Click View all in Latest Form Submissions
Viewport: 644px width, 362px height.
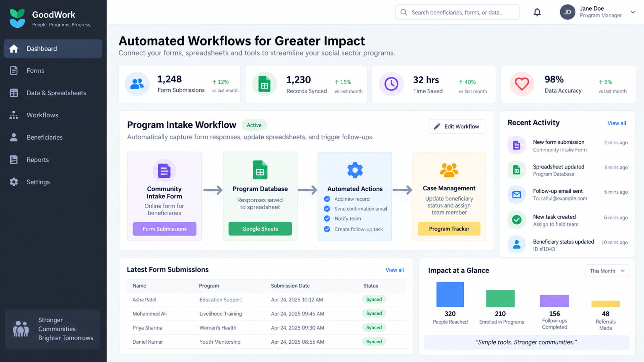[394, 270]
